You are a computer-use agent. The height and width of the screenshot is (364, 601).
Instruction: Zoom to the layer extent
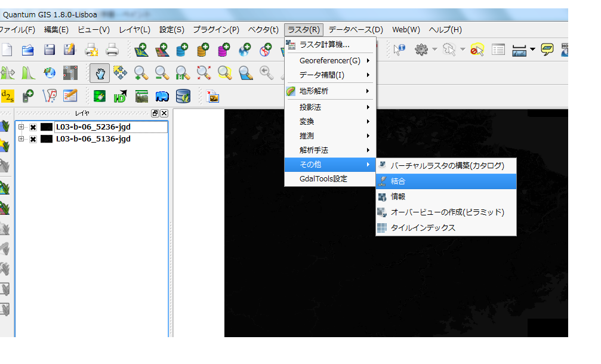point(245,72)
